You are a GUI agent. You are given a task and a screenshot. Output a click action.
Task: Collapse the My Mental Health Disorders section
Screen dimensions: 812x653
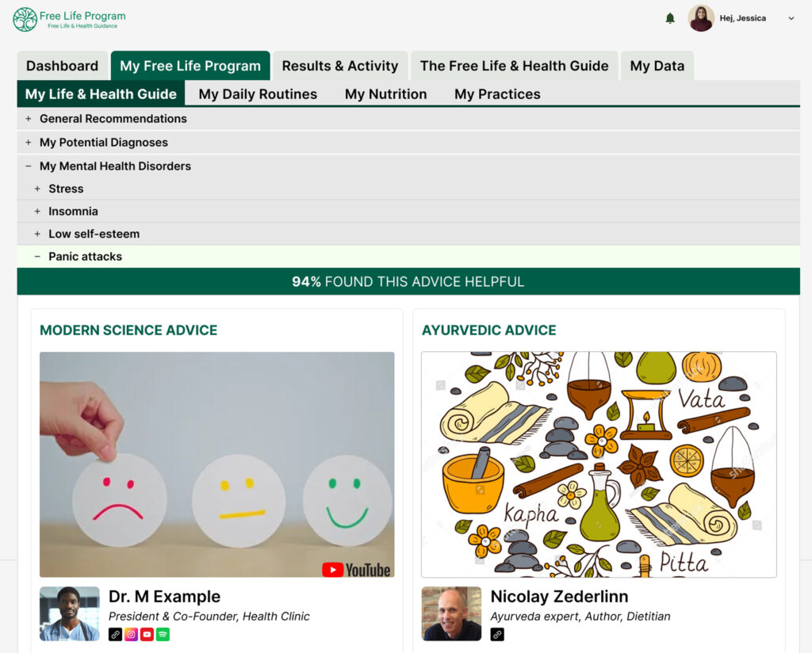(408, 166)
